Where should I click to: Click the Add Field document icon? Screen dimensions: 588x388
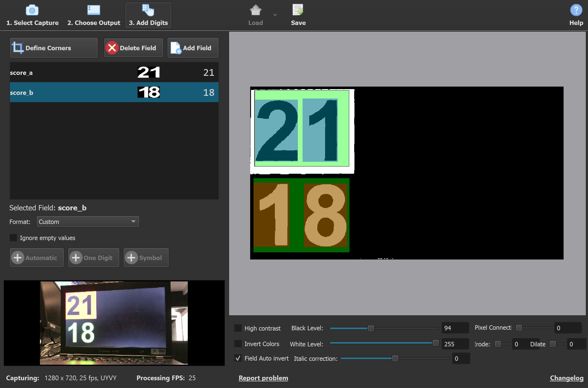tap(176, 48)
